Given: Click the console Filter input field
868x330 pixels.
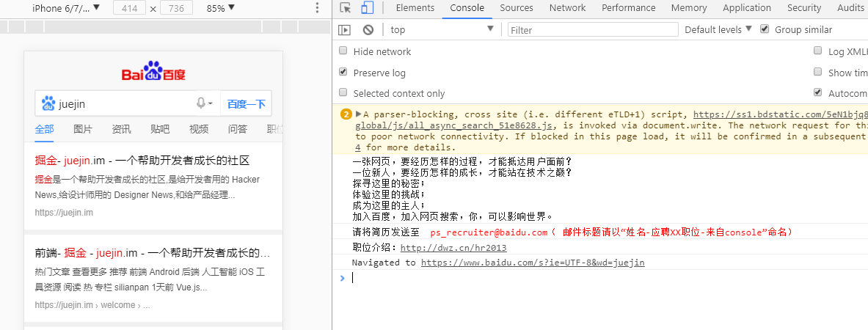Looking at the screenshot, I should click(593, 29).
